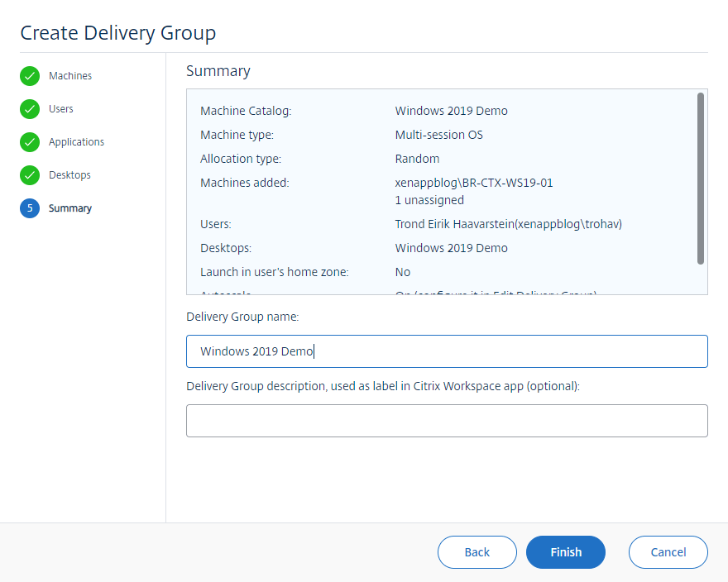Click the Back button
The width and height of the screenshot is (728, 582).
pyautogui.click(x=477, y=552)
